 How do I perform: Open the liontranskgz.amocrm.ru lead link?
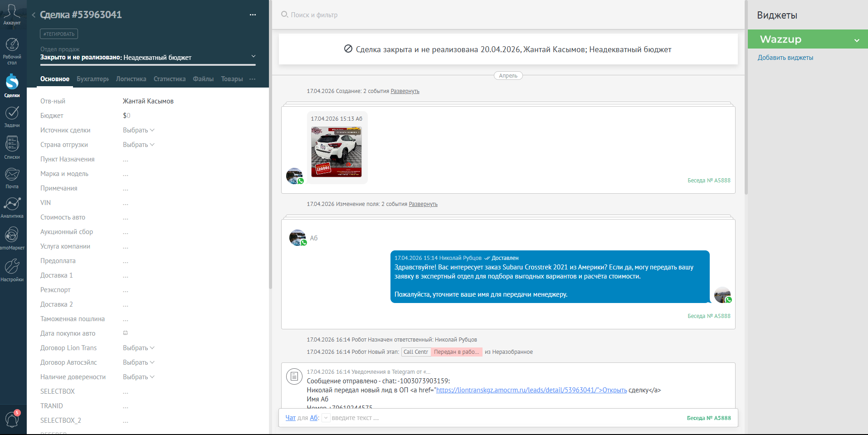click(532, 390)
